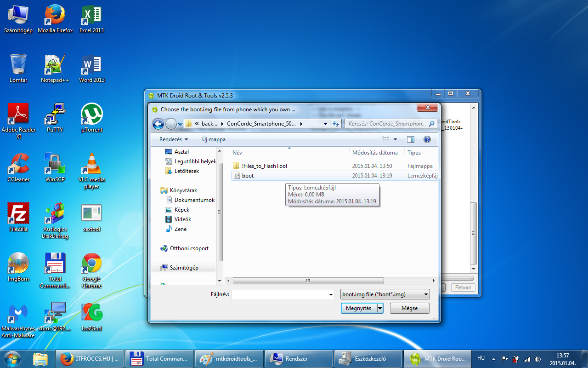Click the horizontal scrollbar in file list
588x368 pixels.
pos(308,281)
